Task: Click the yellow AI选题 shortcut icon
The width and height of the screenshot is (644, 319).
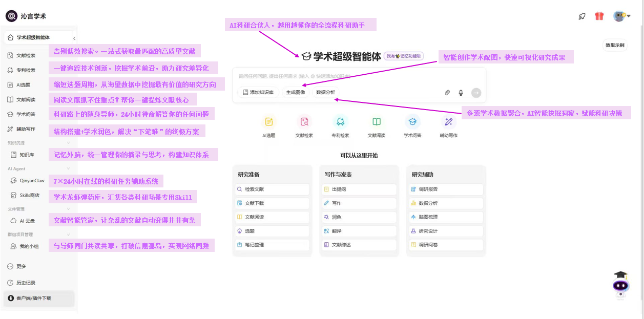Action: pos(269,121)
